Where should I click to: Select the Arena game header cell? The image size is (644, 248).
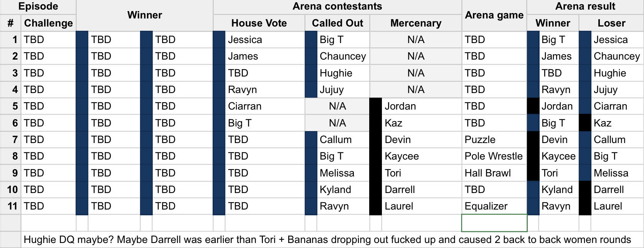click(494, 15)
